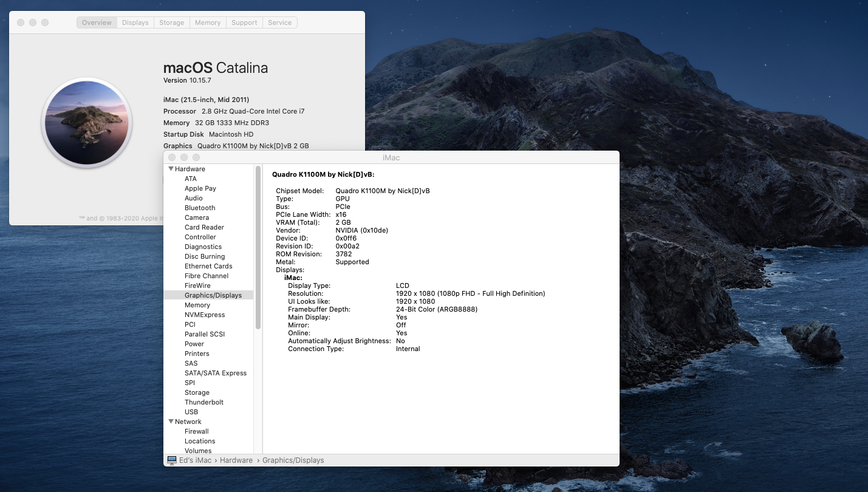Collapse the Hardware section triangle
Viewport: 868px width, 492px height.
pos(171,169)
